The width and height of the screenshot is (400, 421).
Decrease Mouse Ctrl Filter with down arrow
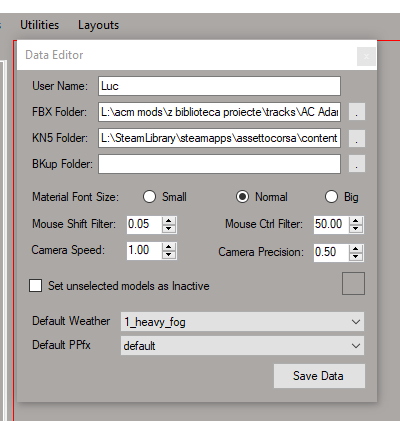(356, 228)
